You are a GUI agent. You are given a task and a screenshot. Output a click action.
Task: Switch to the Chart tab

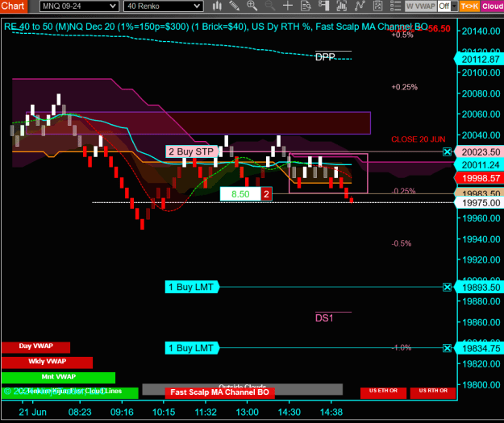[x=14, y=6]
